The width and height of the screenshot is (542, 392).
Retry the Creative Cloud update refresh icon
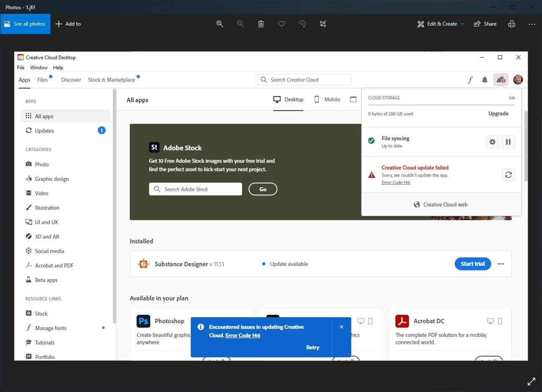click(x=508, y=175)
